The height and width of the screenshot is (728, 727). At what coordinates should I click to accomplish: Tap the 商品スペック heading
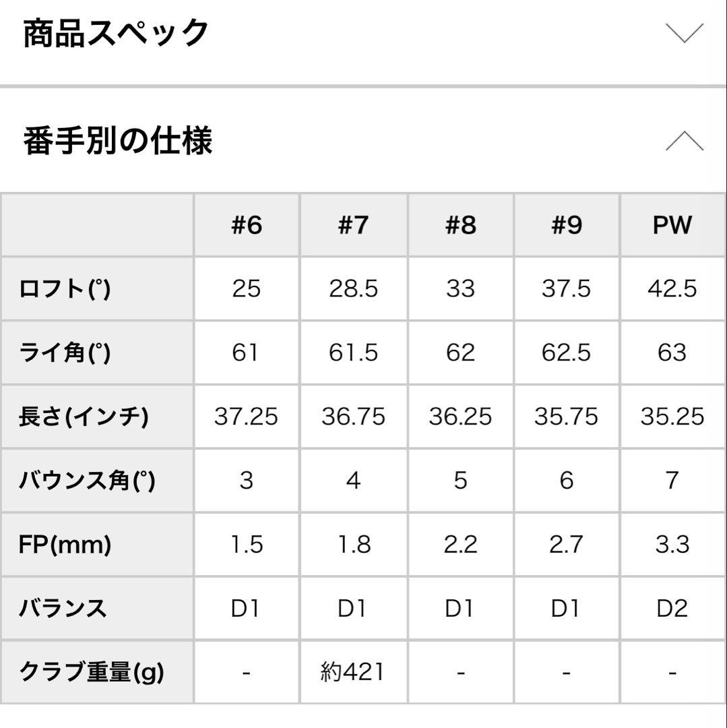pyautogui.click(x=116, y=33)
